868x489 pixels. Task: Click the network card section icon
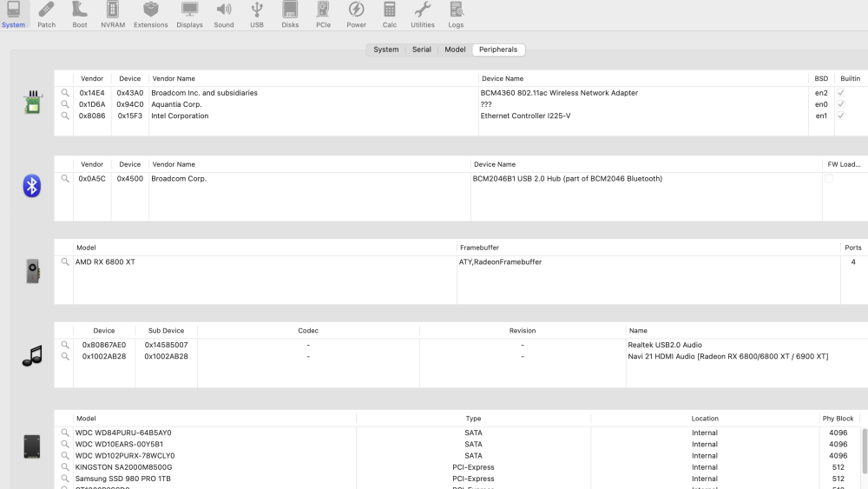[33, 102]
